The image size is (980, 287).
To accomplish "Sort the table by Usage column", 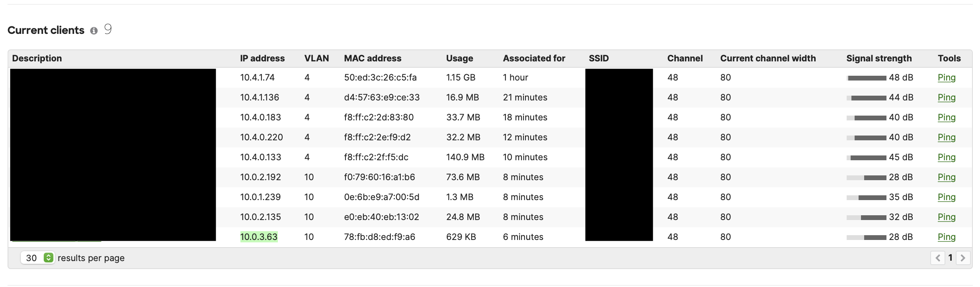I will [x=459, y=58].
